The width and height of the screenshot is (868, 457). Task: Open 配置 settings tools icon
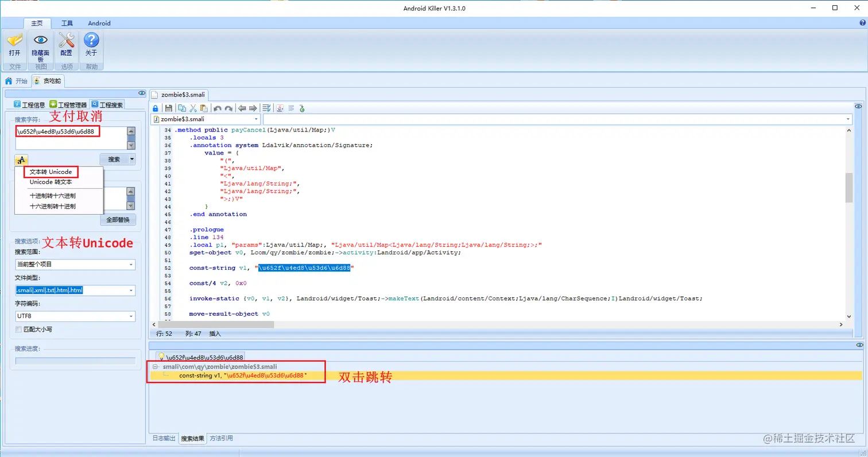[67, 40]
